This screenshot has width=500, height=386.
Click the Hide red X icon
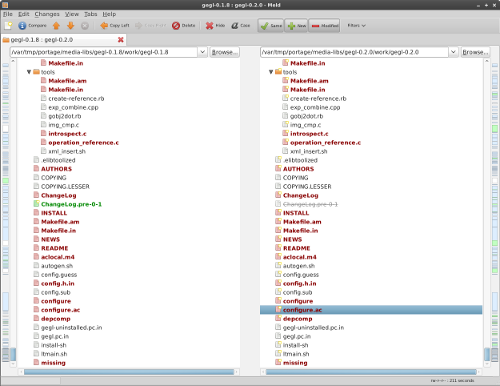(x=209, y=25)
